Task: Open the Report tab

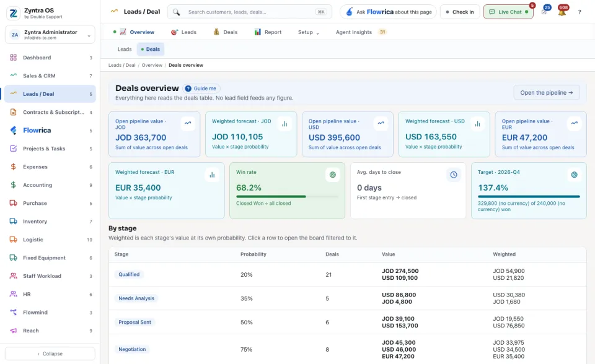Action: coord(268,32)
